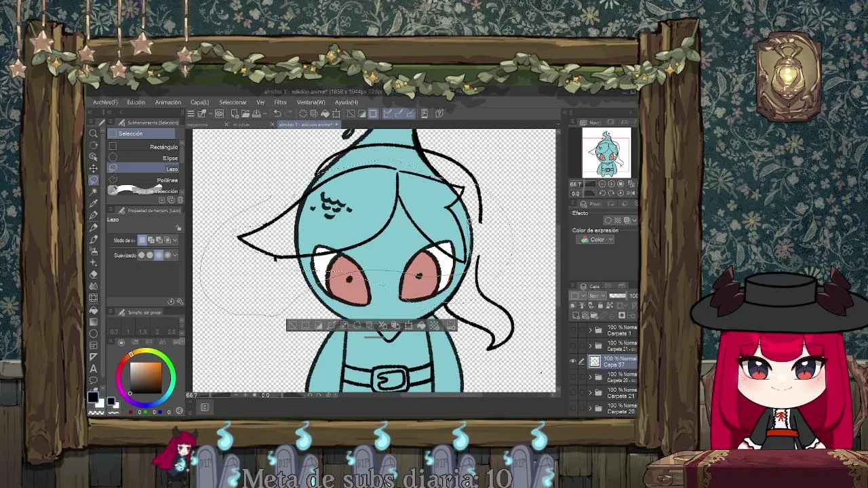The height and width of the screenshot is (488, 868).
Task: Choose the Elipse sub tool
Action: tap(144, 158)
